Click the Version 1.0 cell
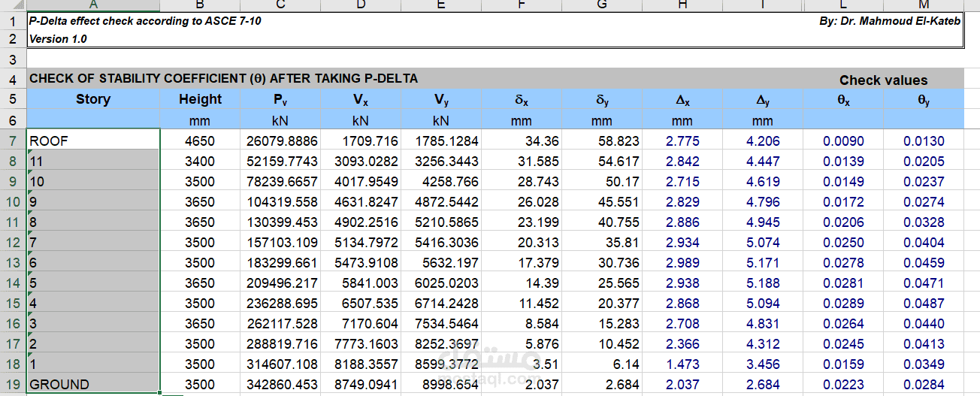This screenshot has height=396, width=980. (x=58, y=39)
